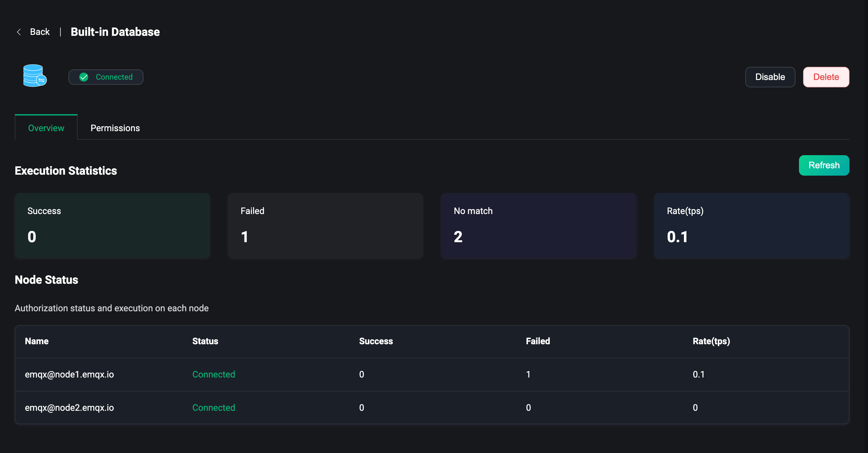Switch to the Permissions tab
This screenshot has width=868, height=453.
tap(115, 128)
